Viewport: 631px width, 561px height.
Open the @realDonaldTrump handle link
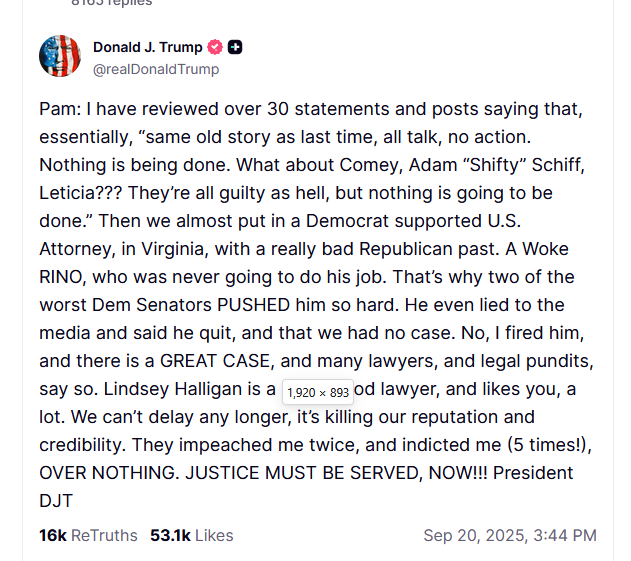pos(155,69)
